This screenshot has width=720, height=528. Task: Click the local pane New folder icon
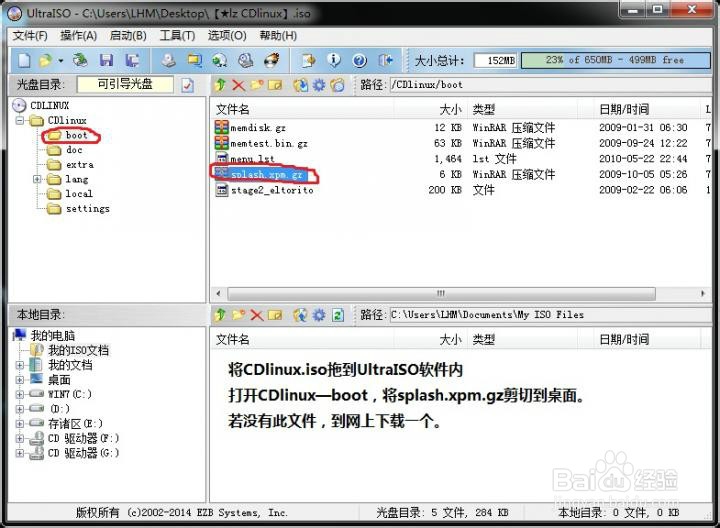[239, 315]
